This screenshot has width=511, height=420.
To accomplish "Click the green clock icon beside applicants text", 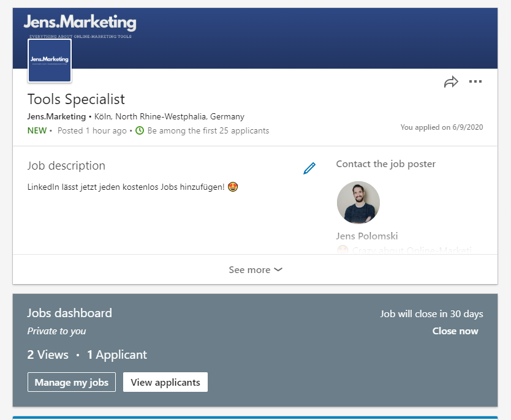I will (x=140, y=130).
